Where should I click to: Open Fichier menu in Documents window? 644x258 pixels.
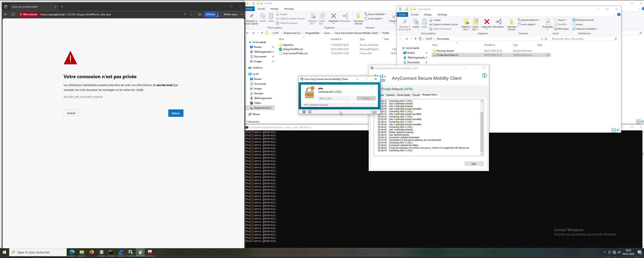[402, 15]
